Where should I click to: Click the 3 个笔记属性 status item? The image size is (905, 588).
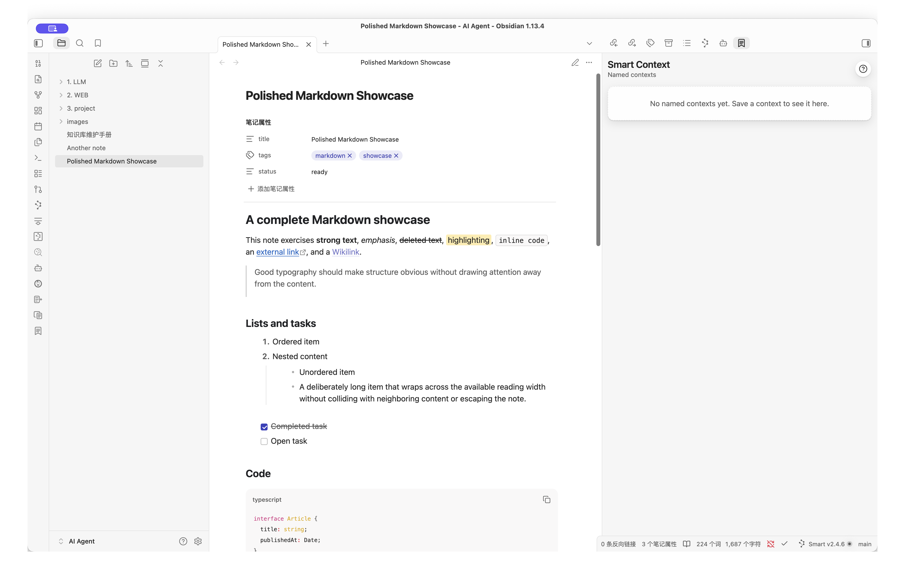pos(659,544)
